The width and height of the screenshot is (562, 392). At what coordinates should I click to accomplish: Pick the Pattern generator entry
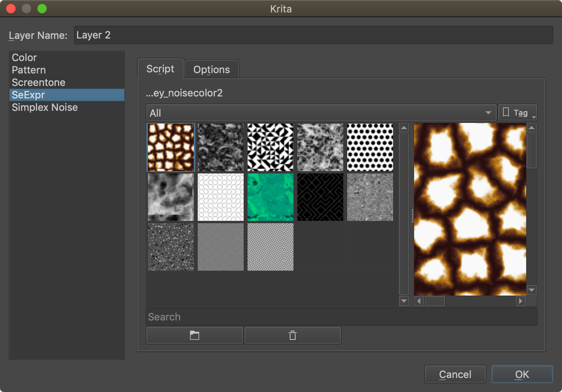pos(29,70)
